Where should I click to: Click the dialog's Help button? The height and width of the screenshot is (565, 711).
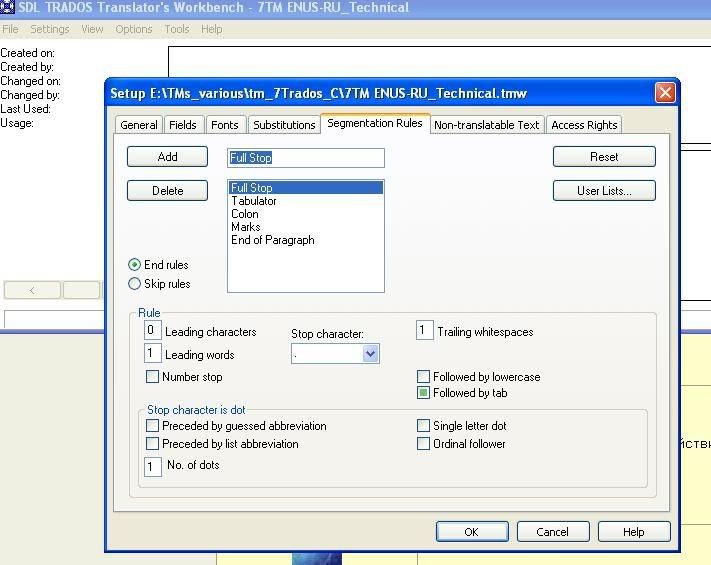point(634,531)
